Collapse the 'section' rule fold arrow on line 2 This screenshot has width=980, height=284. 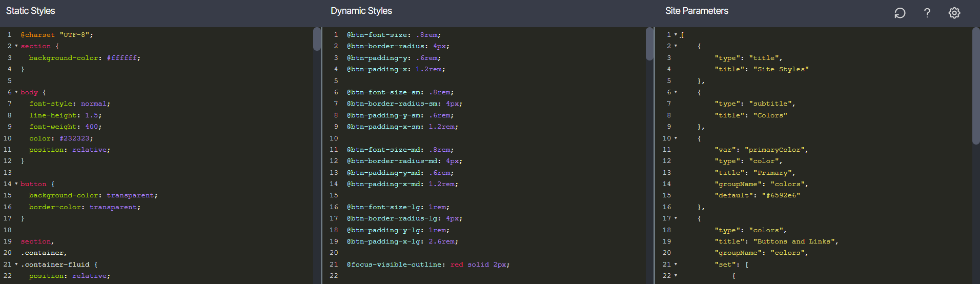16,46
